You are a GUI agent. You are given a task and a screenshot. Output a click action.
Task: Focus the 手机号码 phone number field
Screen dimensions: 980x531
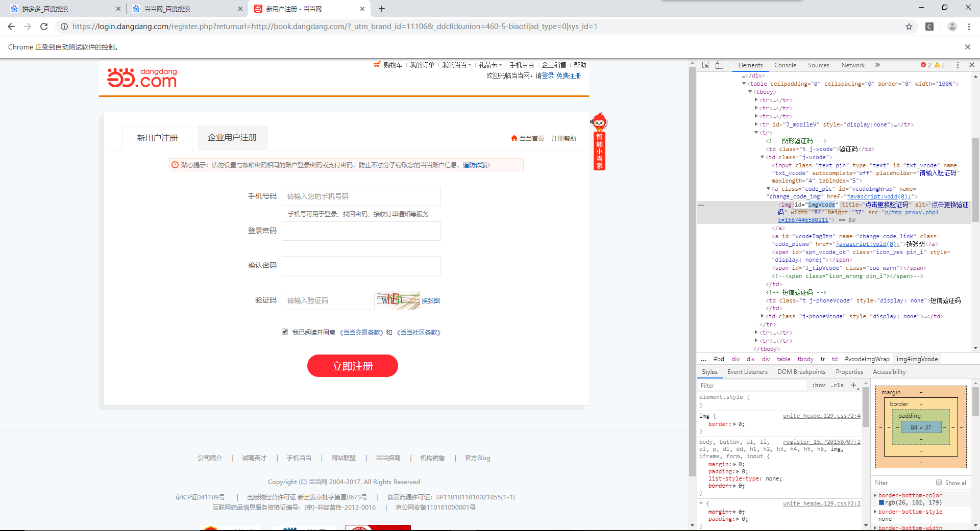pos(361,196)
